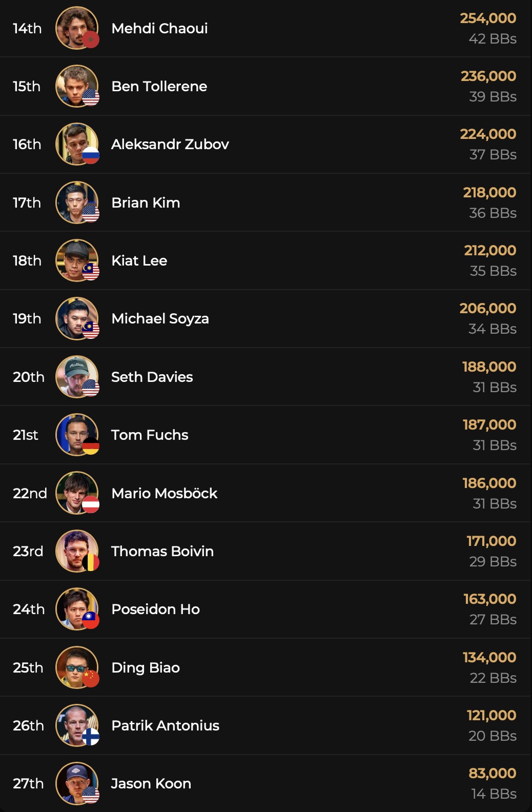Click Mario Mosböck's Austrian flag icon

tap(91, 504)
